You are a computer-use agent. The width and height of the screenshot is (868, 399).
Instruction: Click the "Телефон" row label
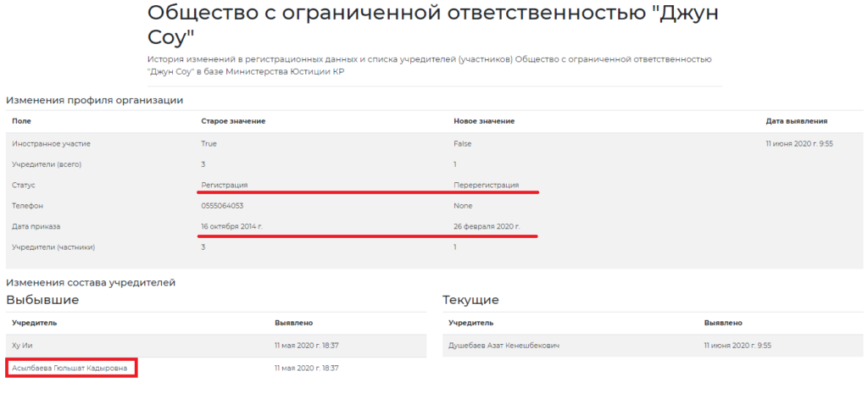click(x=29, y=205)
